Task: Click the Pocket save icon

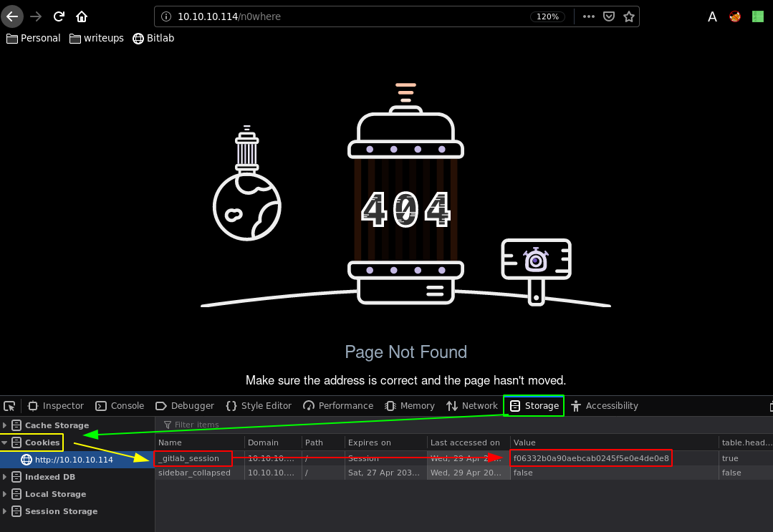Action: [608, 16]
